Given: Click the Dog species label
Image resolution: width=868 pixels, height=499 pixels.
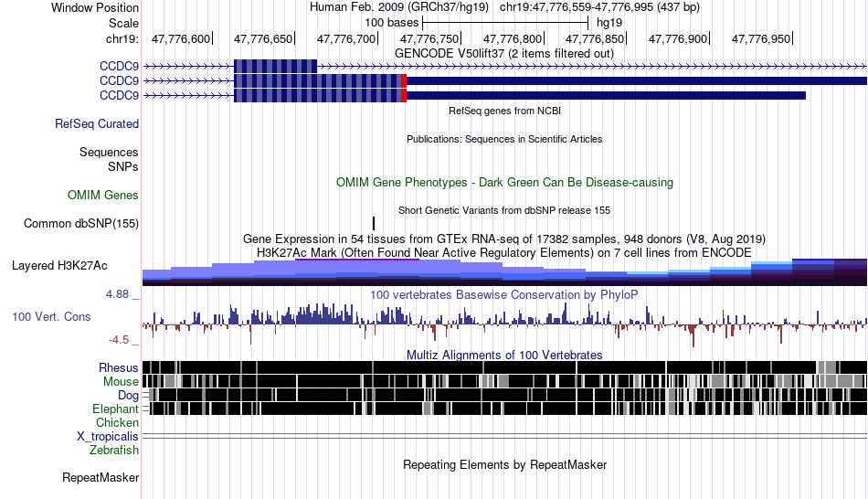Looking at the screenshot, I should (128, 396).
